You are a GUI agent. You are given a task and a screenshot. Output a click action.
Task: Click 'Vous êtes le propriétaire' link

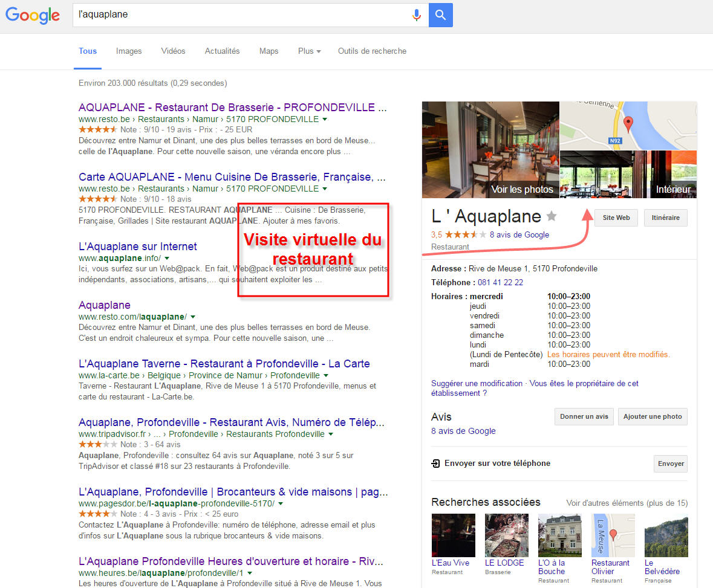tap(535, 388)
